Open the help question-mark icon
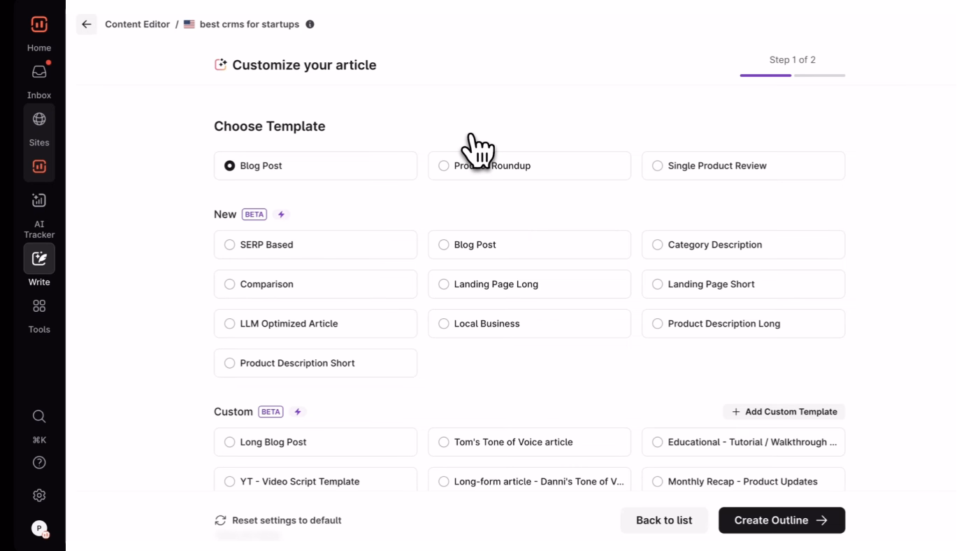 tap(39, 463)
